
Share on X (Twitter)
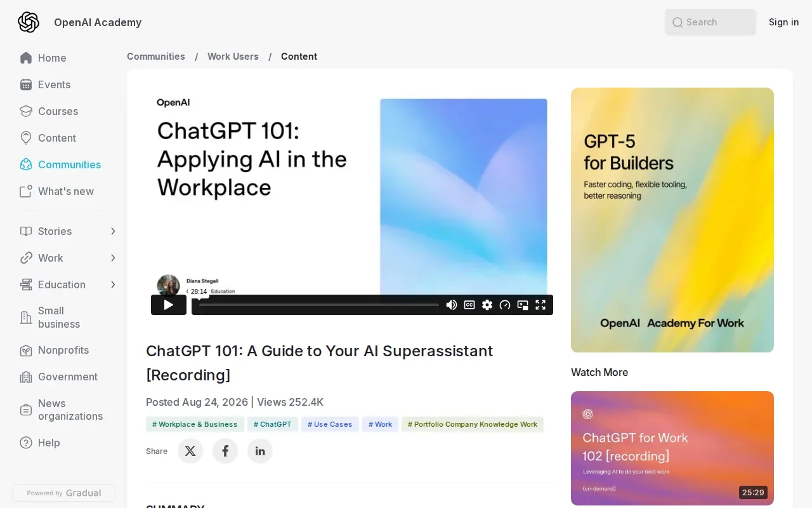(190, 451)
